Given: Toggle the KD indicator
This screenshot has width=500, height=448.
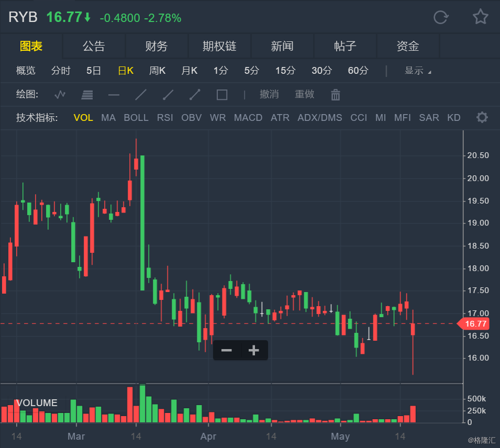Looking at the screenshot, I should (x=454, y=118).
